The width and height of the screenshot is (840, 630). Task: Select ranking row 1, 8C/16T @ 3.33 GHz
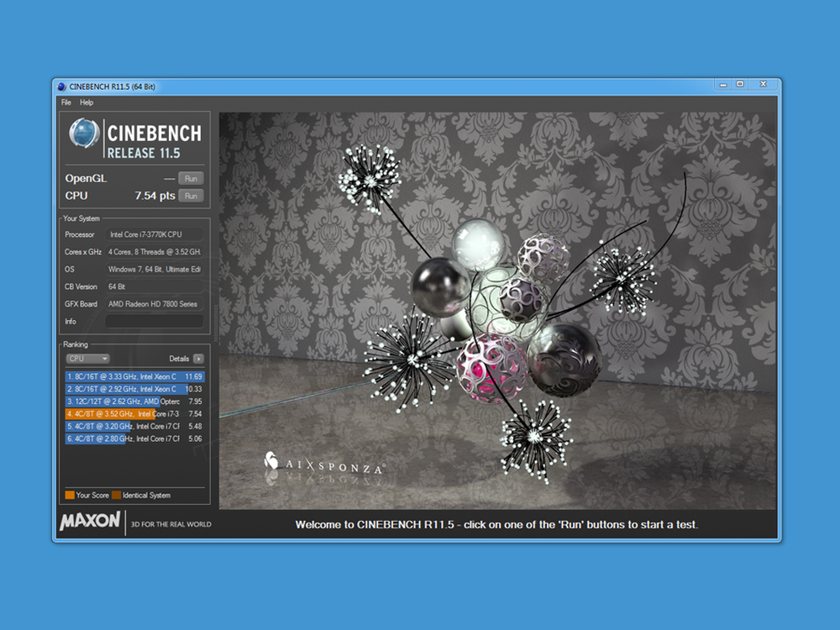pyautogui.click(x=134, y=376)
